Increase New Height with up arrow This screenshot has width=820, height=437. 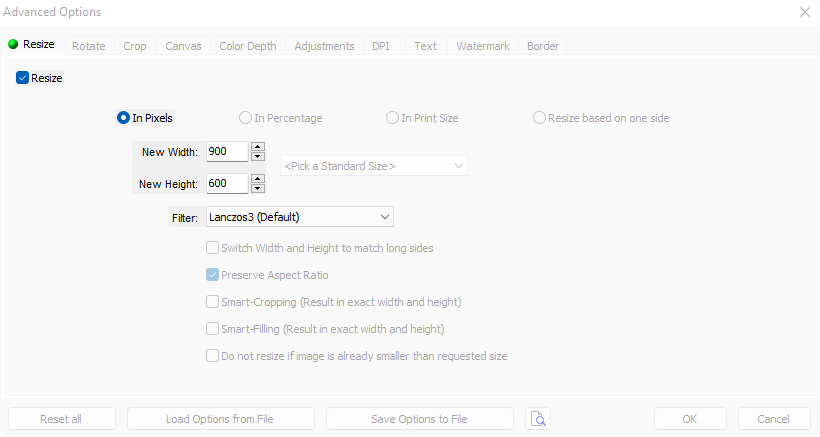(x=258, y=178)
